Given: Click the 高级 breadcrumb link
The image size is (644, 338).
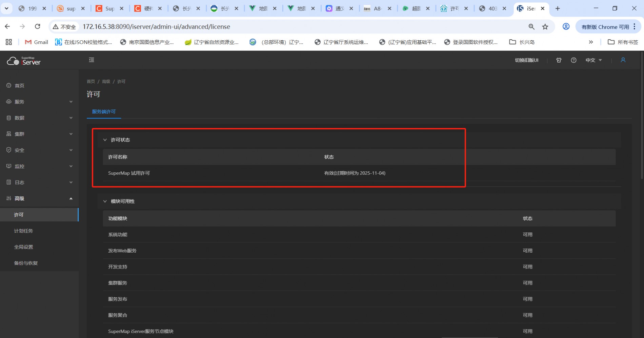Looking at the screenshot, I should (x=106, y=81).
